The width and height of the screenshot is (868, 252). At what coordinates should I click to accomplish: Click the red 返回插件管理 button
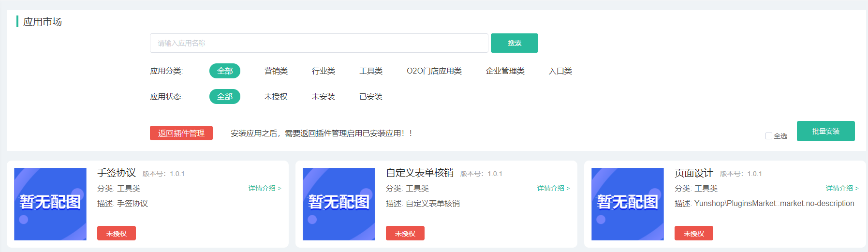(x=181, y=133)
